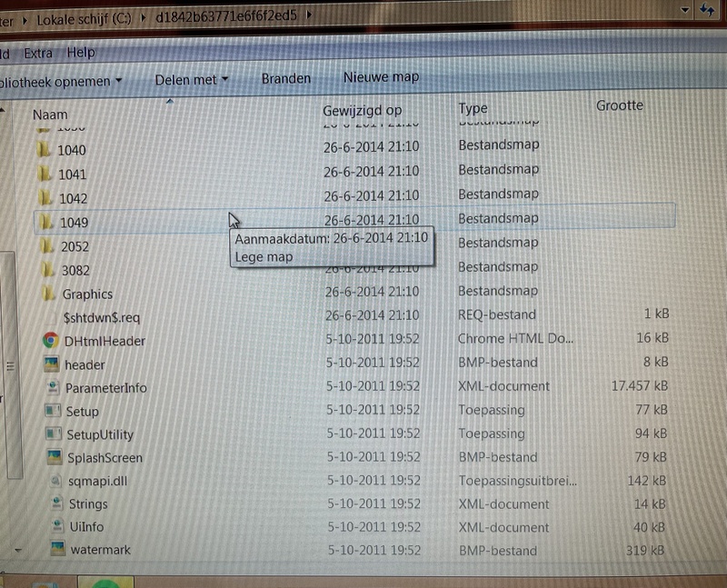
Task: Sort by the Gewijzigd op column header
Action: pyautogui.click(x=362, y=110)
